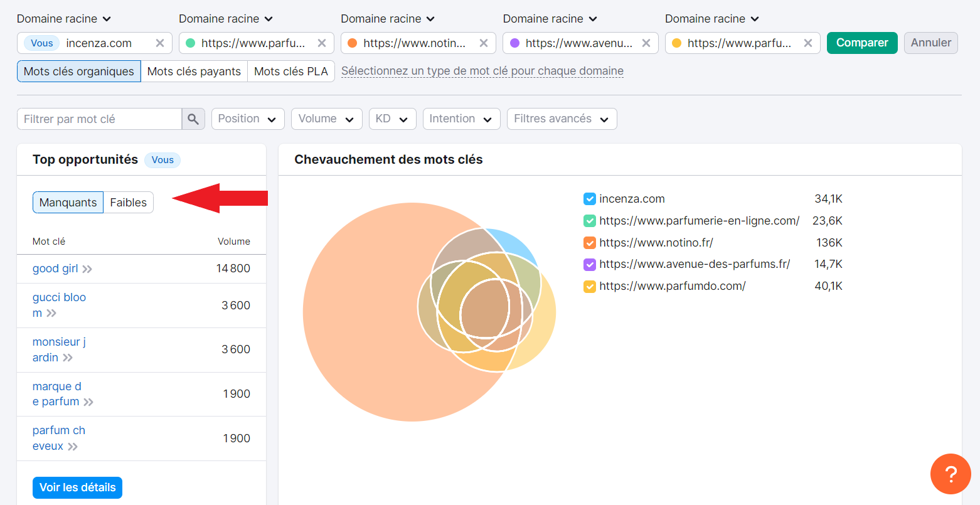Click the Volume column header
The width and height of the screenshot is (980, 505).
234,242
